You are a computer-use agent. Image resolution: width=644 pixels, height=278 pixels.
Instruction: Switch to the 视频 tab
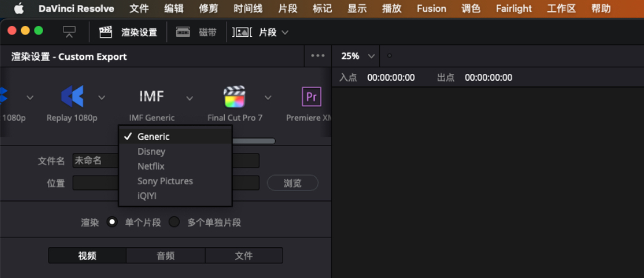point(87,255)
